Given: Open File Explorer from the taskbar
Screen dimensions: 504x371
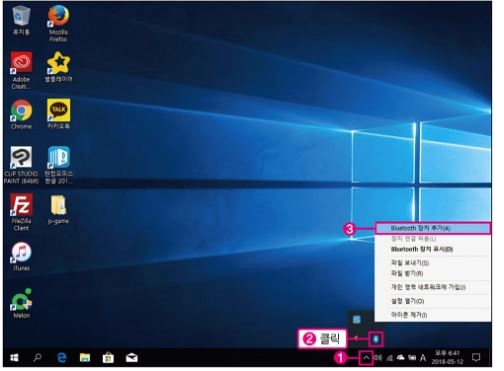Looking at the screenshot, I should pos(85,358).
